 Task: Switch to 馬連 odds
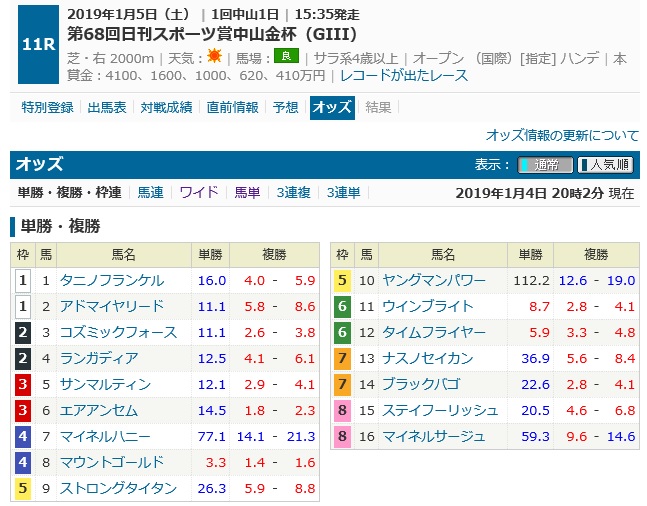[150, 192]
